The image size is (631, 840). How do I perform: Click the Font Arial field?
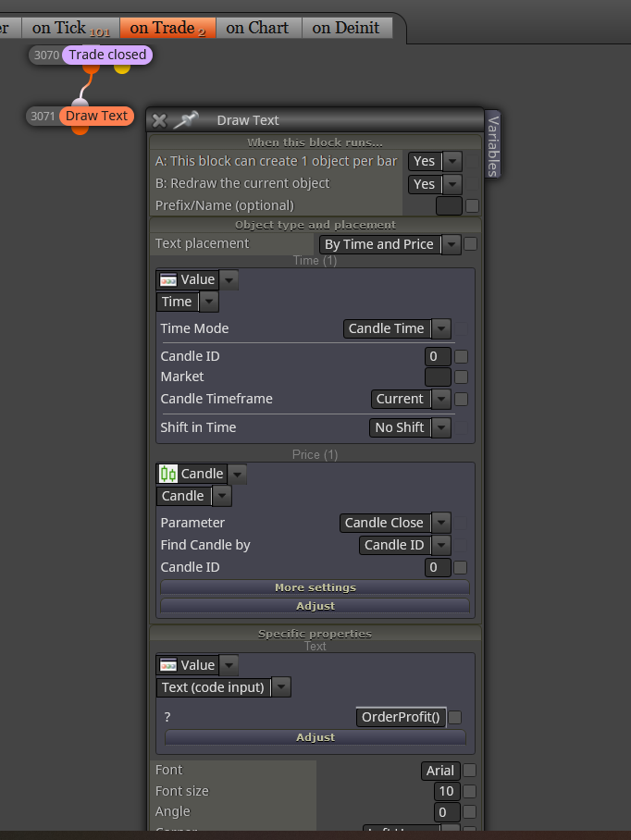[x=440, y=771]
